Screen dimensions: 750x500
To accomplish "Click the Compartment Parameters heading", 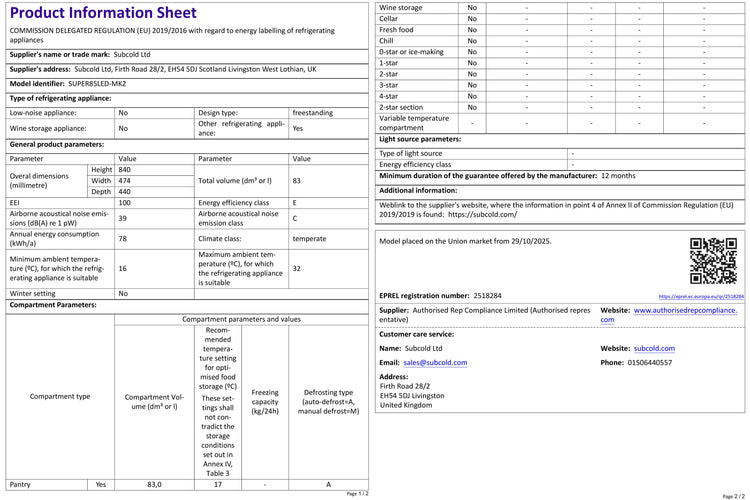I will (x=53, y=305).
